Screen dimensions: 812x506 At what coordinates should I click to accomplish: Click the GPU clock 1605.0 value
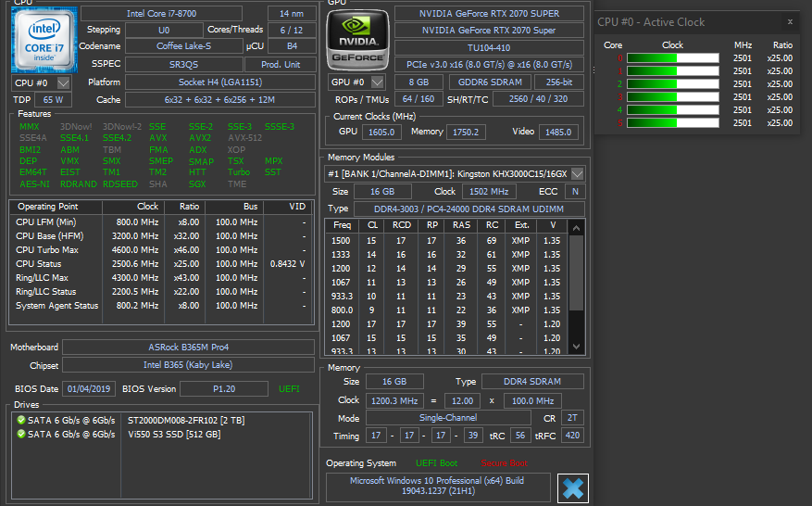pos(381,133)
